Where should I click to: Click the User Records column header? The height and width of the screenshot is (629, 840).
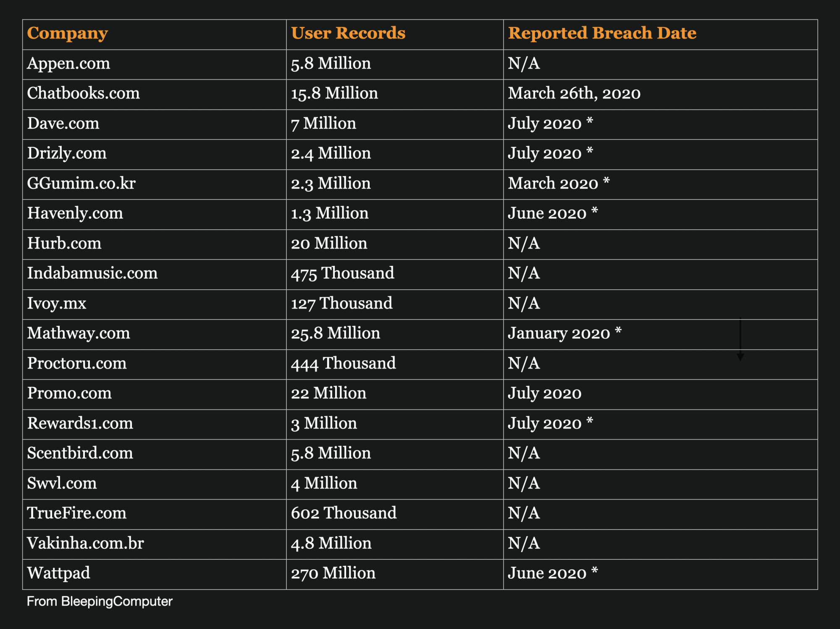pos(348,33)
